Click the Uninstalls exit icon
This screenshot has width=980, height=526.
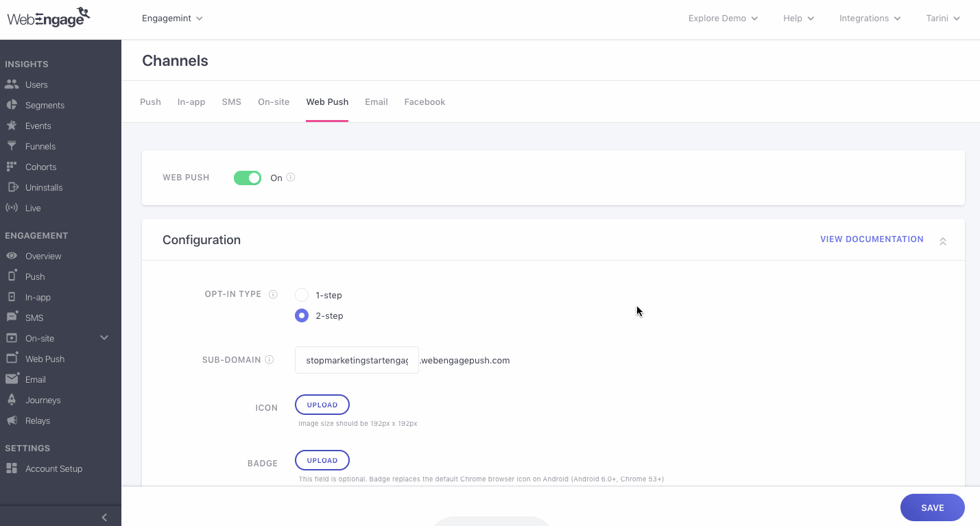click(12, 187)
